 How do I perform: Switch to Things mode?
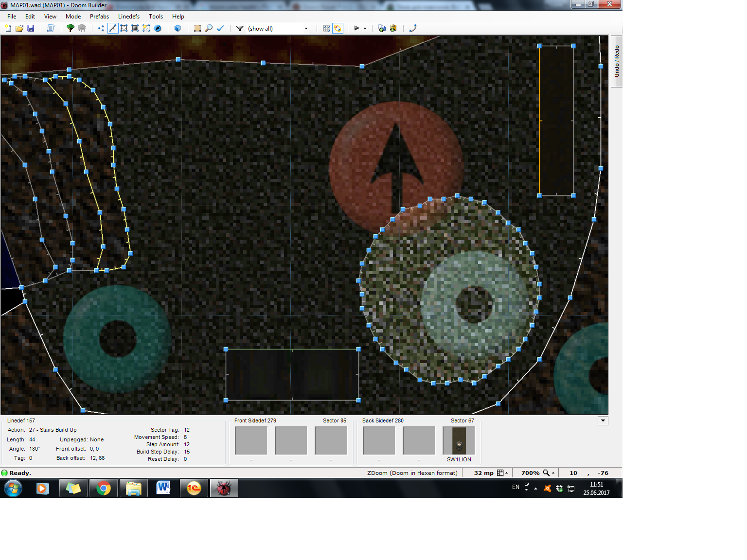coord(158,28)
